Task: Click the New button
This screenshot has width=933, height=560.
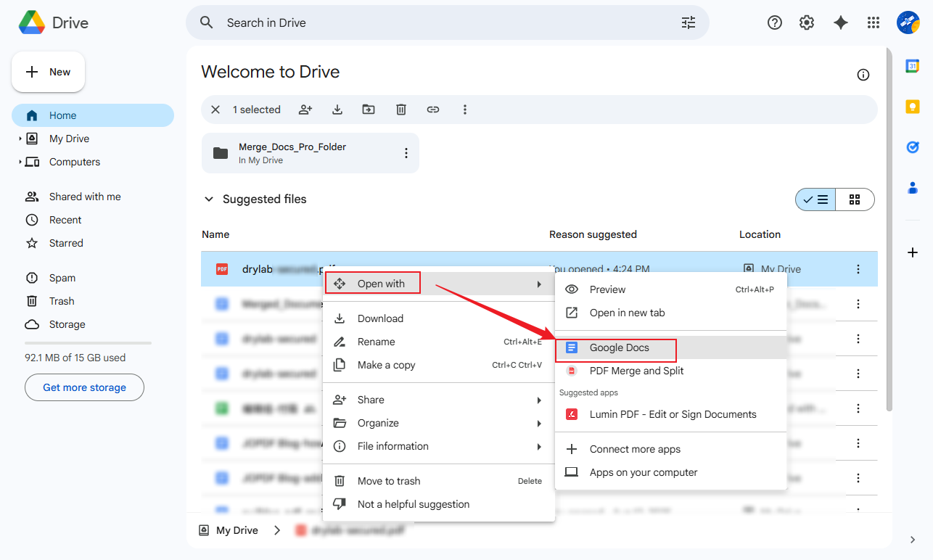Action: coord(49,72)
